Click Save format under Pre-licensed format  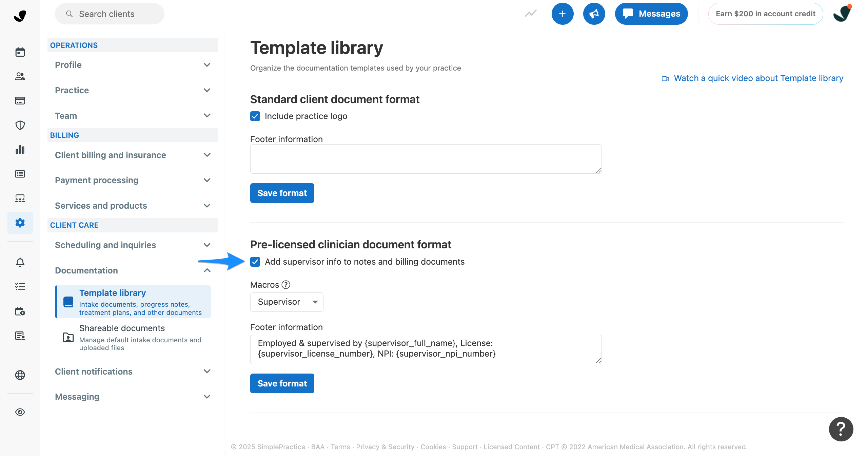pos(282,383)
